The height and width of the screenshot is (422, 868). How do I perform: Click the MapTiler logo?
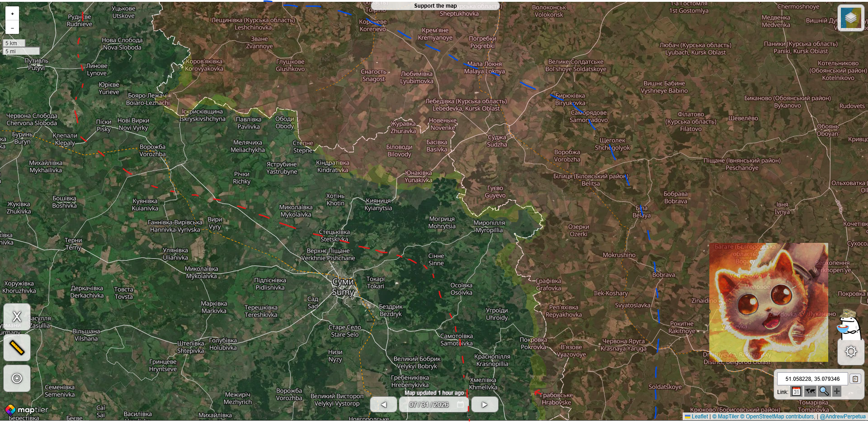[27, 410]
